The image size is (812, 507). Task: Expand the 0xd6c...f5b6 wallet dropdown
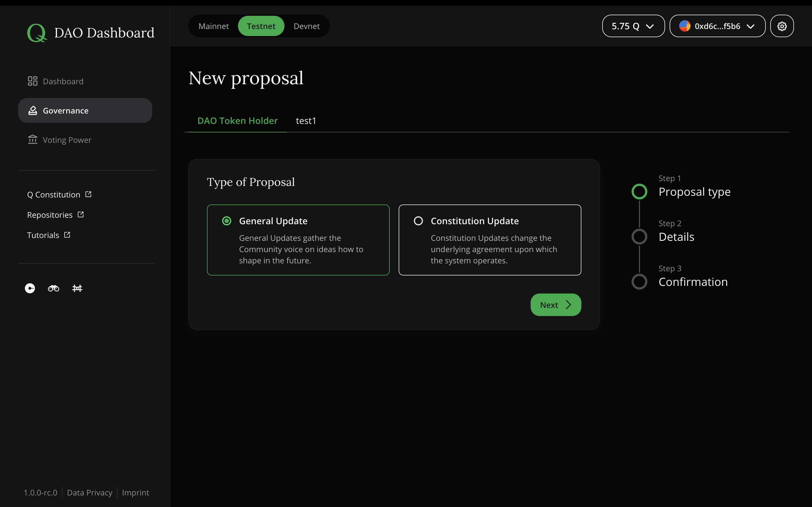(717, 26)
